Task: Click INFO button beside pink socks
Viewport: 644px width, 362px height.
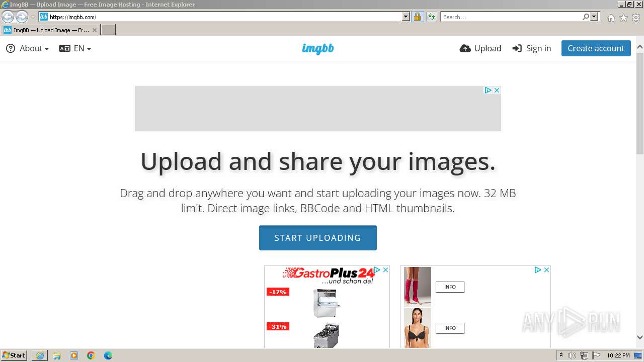Action: 450,287
